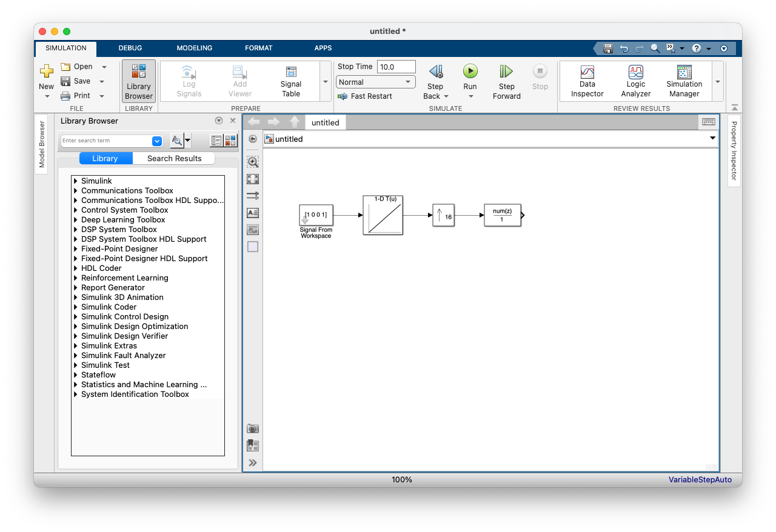Click the New model icon
The image size is (776, 532).
pos(47,71)
